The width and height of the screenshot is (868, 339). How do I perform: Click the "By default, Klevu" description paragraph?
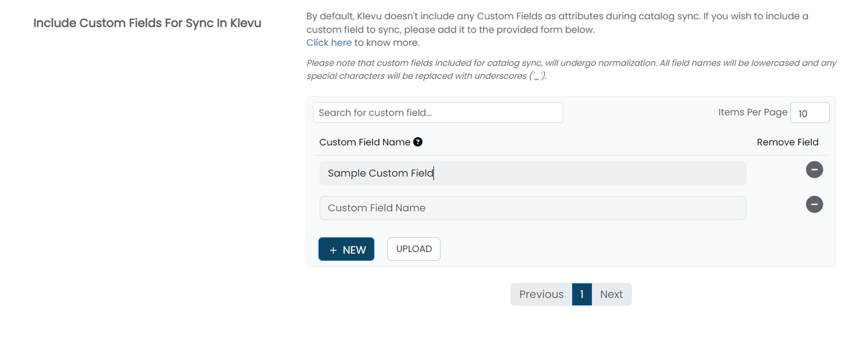[x=557, y=23]
